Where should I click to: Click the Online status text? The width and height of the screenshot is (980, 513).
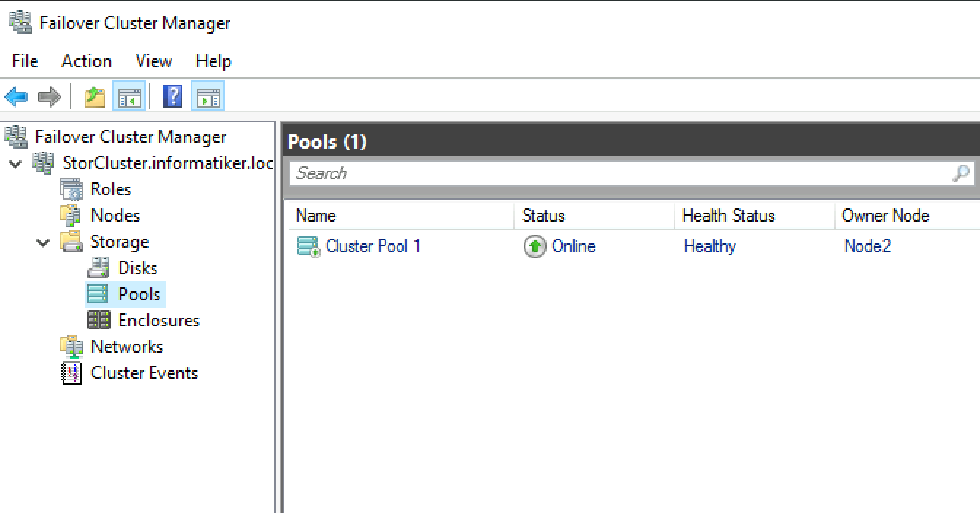(x=574, y=246)
